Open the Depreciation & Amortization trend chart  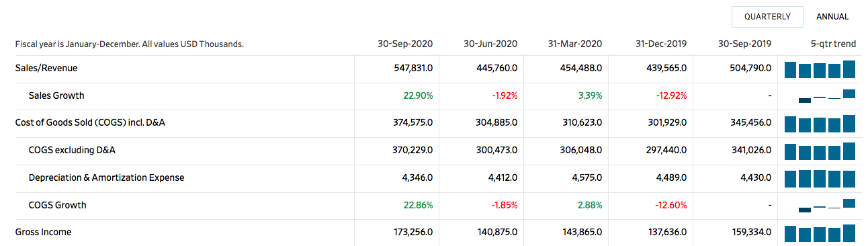(x=820, y=178)
